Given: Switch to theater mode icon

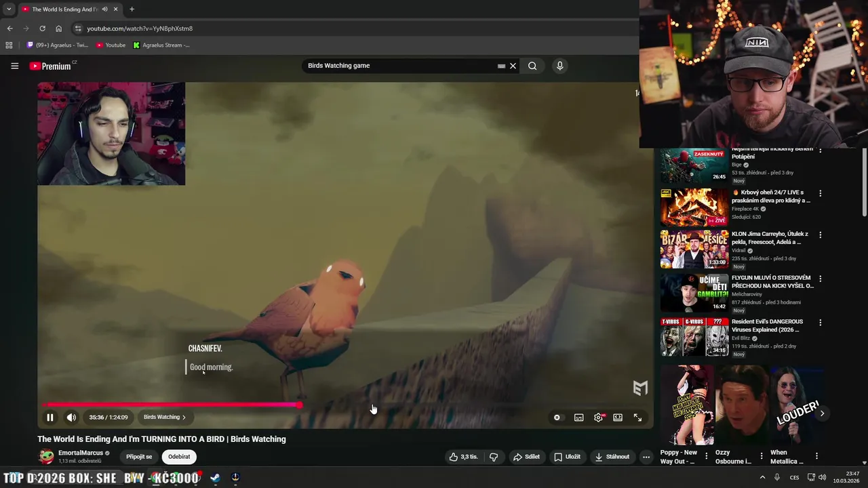Looking at the screenshot, I should click(618, 418).
